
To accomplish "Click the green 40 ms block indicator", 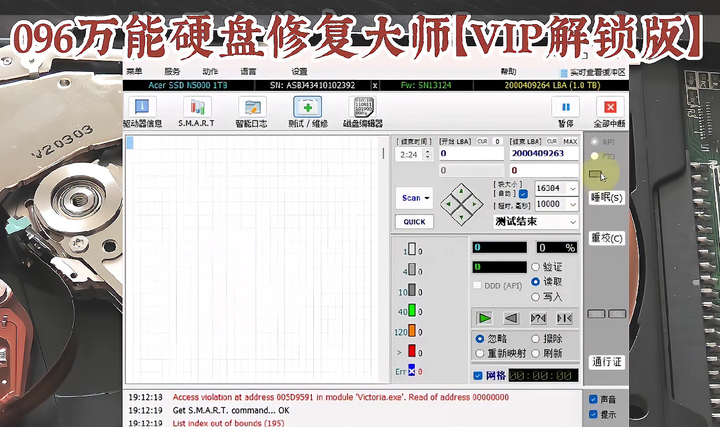I will coord(412,310).
